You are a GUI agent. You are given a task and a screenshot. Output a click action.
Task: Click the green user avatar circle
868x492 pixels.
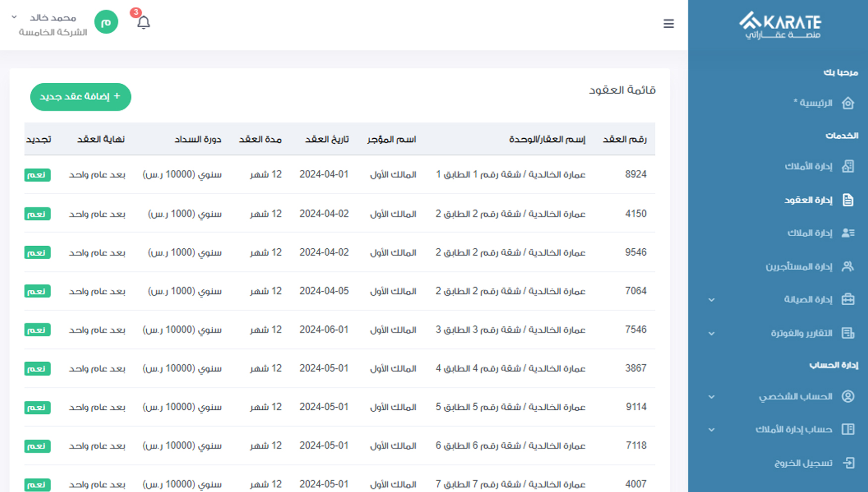(x=106, y=22)
